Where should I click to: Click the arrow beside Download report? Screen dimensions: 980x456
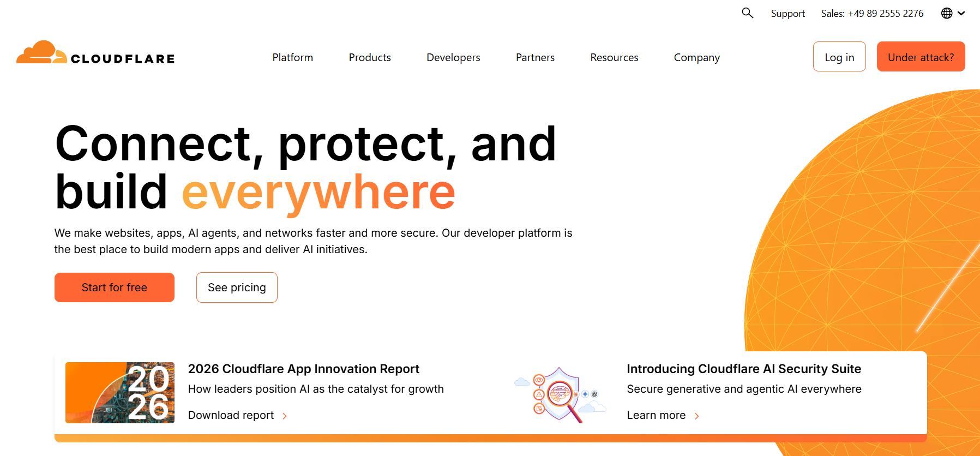[285, 416]
